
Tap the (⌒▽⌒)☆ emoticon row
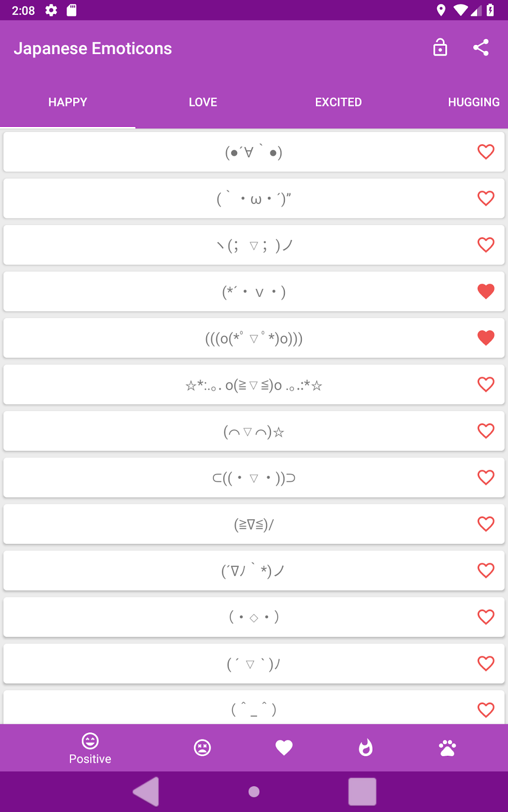click(x=254, y=431)
